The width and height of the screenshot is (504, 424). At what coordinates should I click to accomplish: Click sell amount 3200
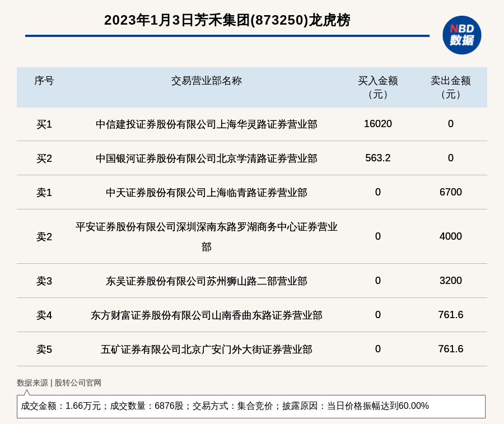pos(451,281)
